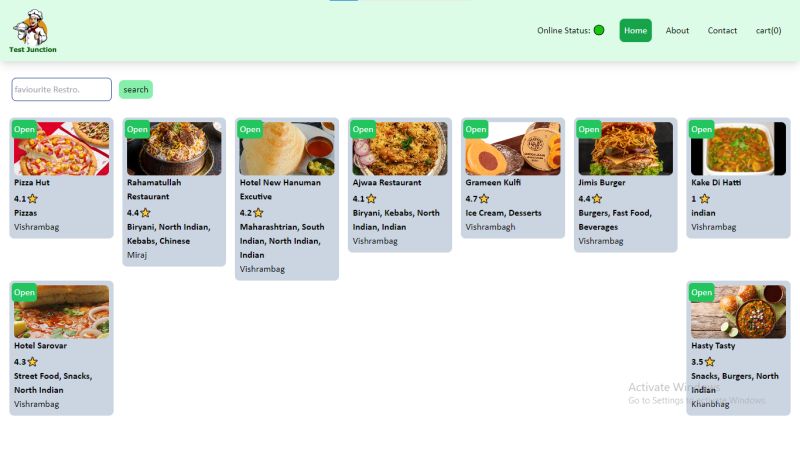The width and height of the screenshot is (800, 449).
Task: Click the Open badge on Hotel Sarovar card
Action: pos(24,293)
